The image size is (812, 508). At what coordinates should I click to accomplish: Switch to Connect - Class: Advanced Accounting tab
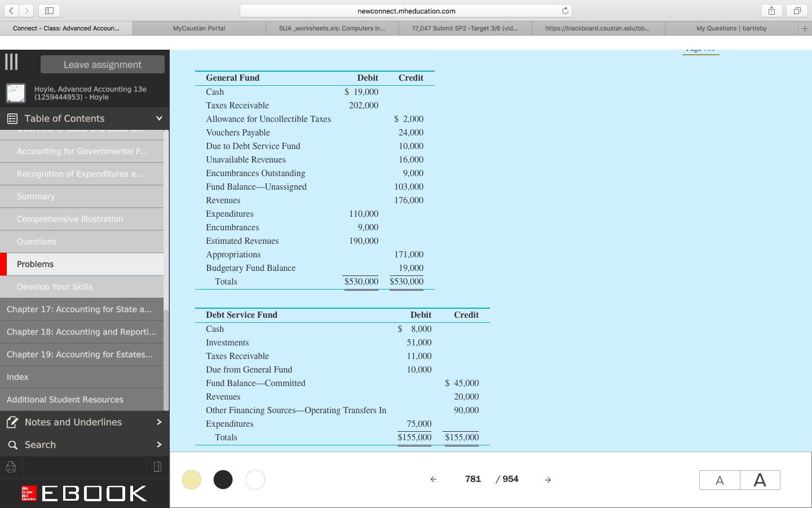(x=67, y=28)
